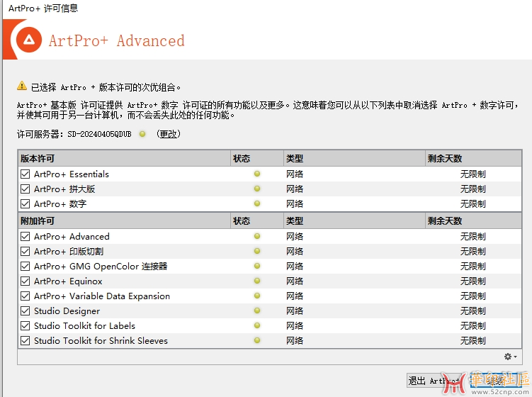The image size is (532, 397).
Task: Click status dot for GMG OpenColor 连接器
Action: click(257, 267)
